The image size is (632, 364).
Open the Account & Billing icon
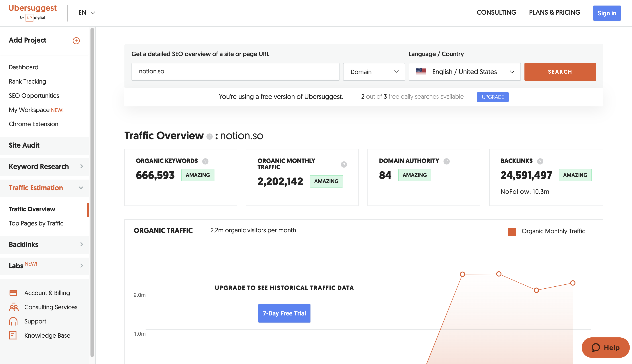point(14,292)
